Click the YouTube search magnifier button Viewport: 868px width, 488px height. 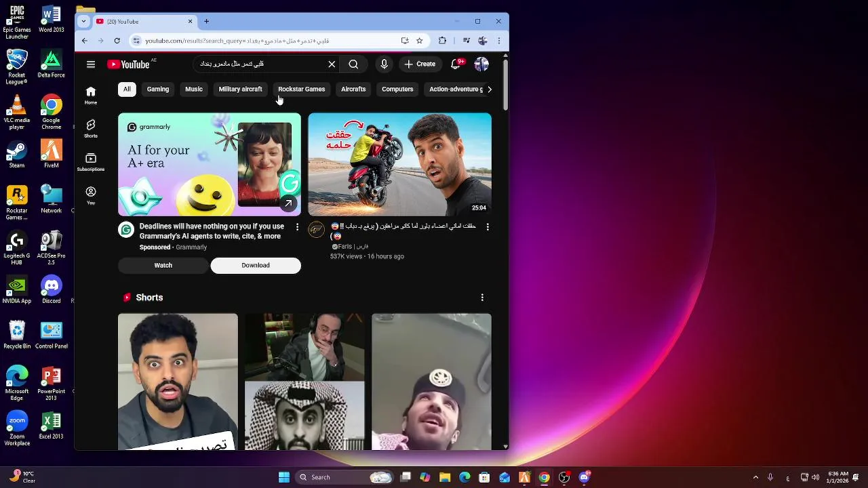point(353,64)
